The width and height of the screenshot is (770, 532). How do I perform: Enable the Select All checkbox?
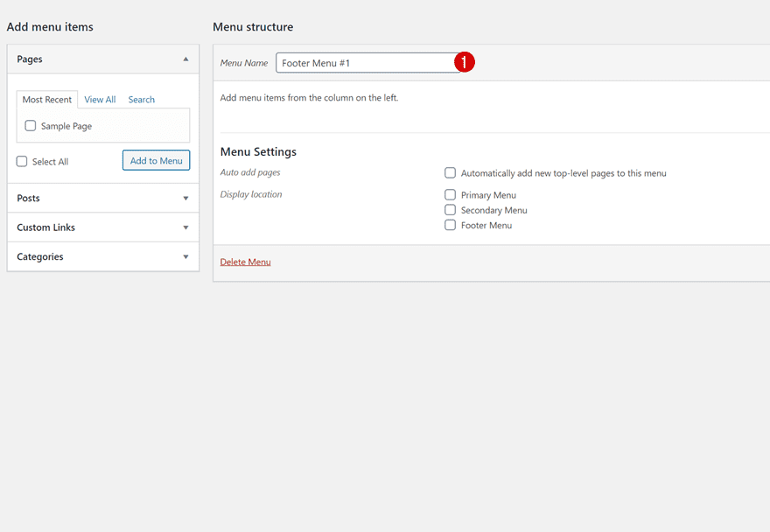(21, 161)
